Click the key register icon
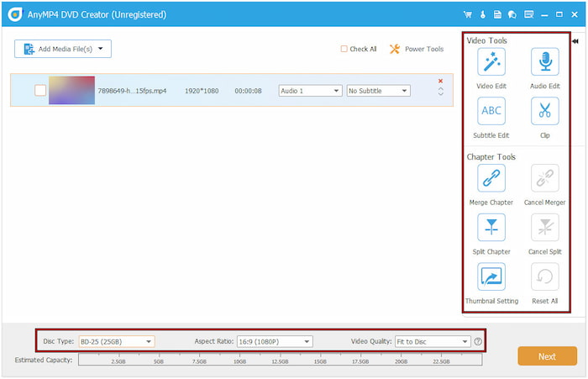The width and height of the screenshot is (588, 379). (483, 14)
